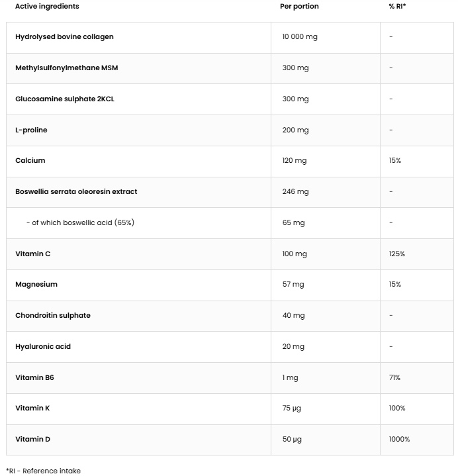Select the Chondroitin sulphate ingredient name
The width and height of the screenshot is (458, 476).
click(52, 315)
